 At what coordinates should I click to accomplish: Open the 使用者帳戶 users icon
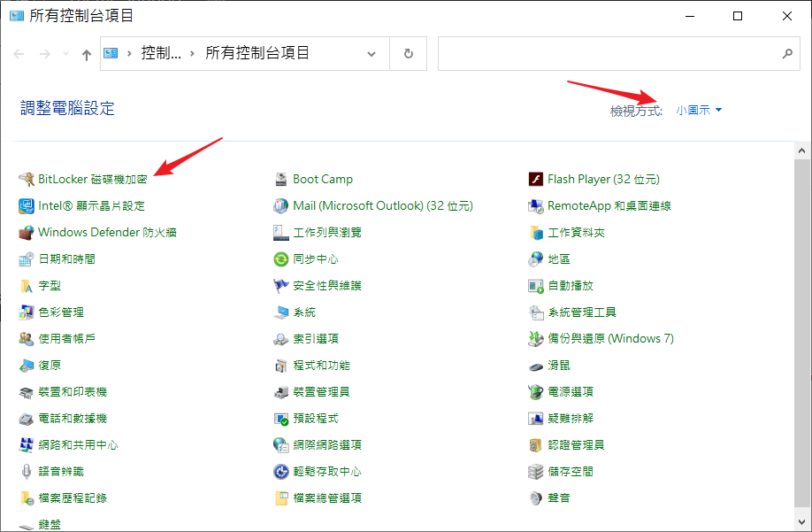27,339
